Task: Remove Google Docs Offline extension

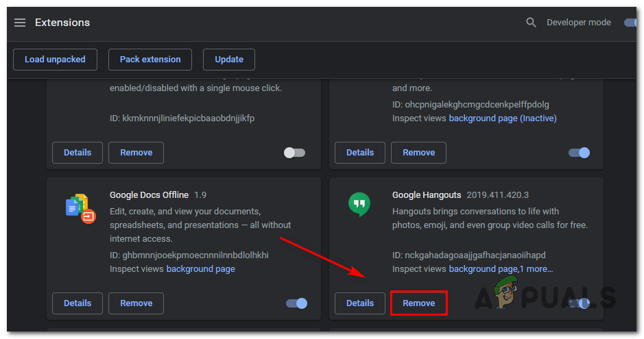Action: 136,303
